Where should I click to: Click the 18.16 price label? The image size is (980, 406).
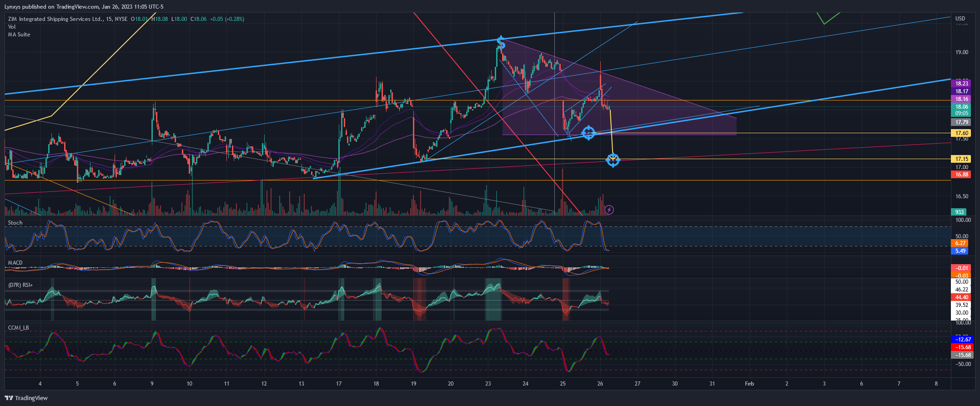tap(961, 99)
